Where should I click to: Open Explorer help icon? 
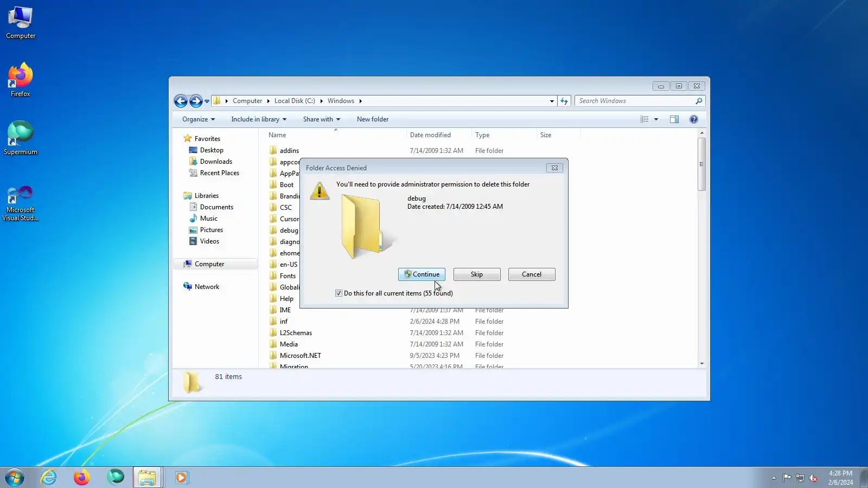click(x=694, y=119)
